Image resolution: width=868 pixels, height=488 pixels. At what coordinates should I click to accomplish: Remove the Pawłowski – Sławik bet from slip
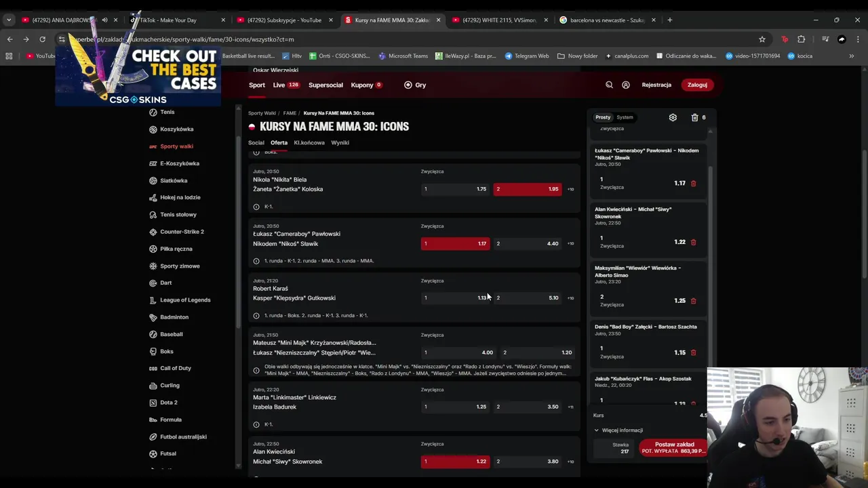tap(693, 183)
